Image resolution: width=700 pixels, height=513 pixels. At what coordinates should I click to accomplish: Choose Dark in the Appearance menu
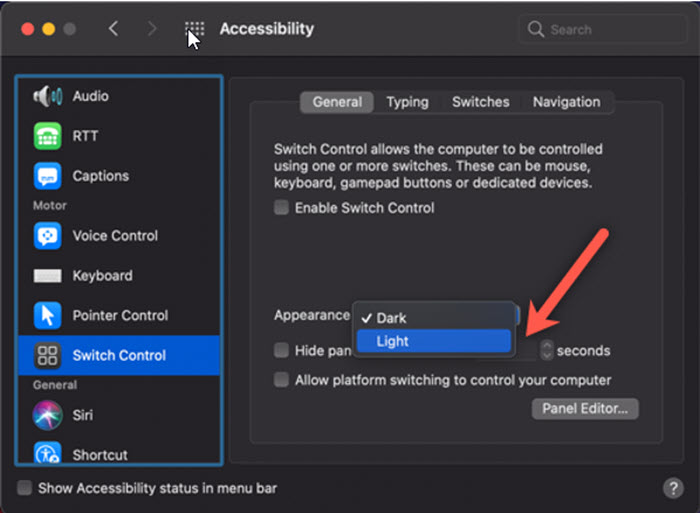point(434,318)
